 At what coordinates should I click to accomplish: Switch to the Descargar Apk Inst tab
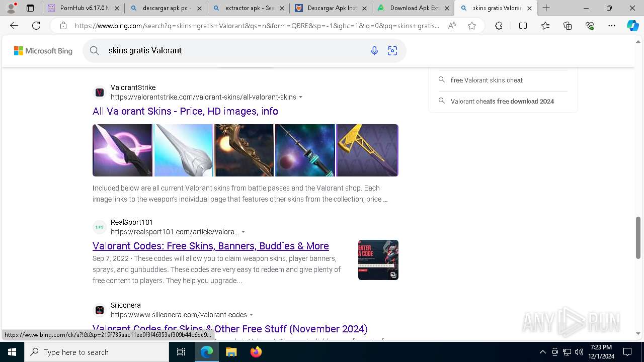[x=330, y=8]
